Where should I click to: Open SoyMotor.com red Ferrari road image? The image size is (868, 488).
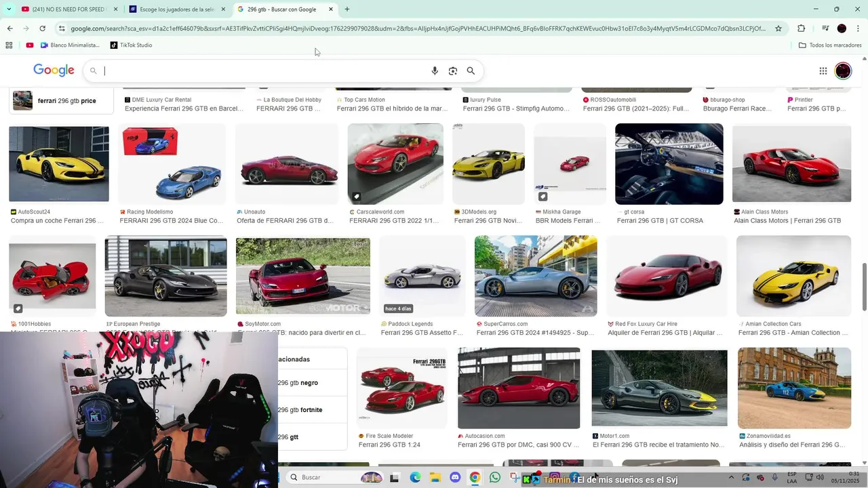click(303, 276)
